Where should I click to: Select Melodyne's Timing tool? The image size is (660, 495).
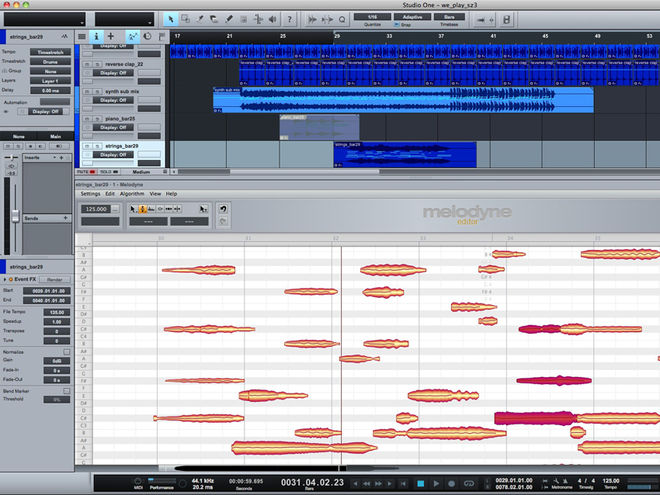(169, 209)
